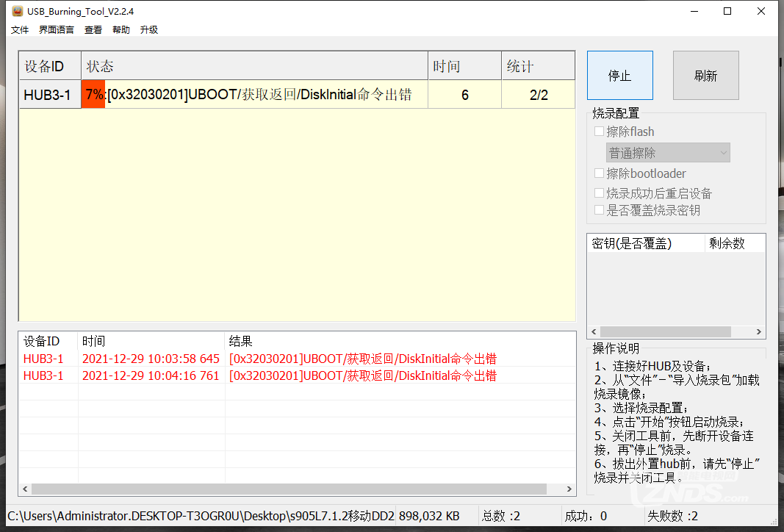This screenshot has width=784, height=532.
Task: Open the 查看 menu
Action: (x=93, y=29)
